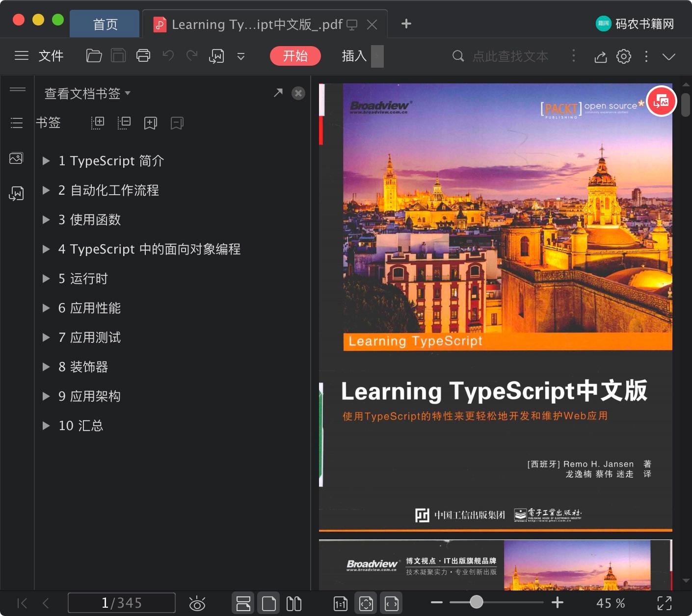Screen dimensions: 692x616
Task: Click the bookmark 9 应用架构
Action: pos(89,396)
